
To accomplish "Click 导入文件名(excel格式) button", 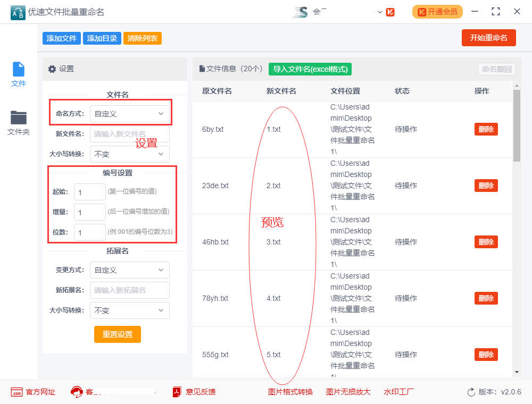I will click(x=310, y=69).
